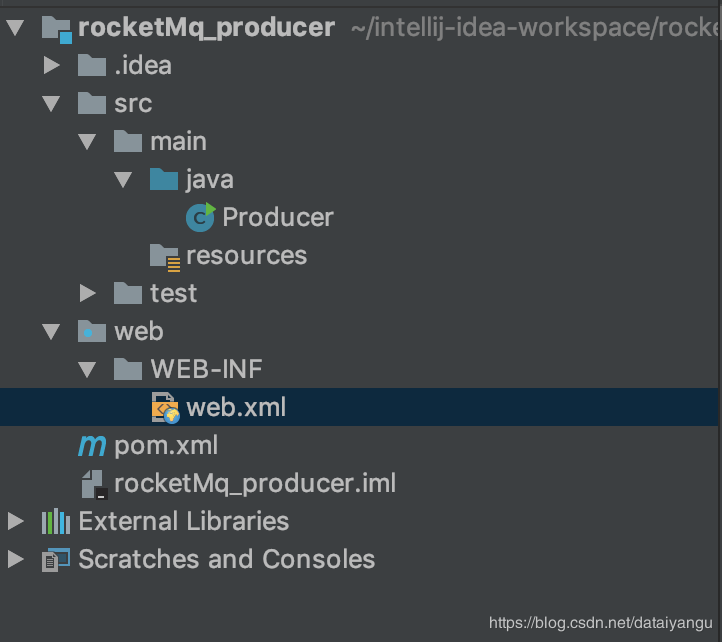Expand the External Libraries node arrow
Image resolution: width=722 pixels, height=642 pixels.
16,521
